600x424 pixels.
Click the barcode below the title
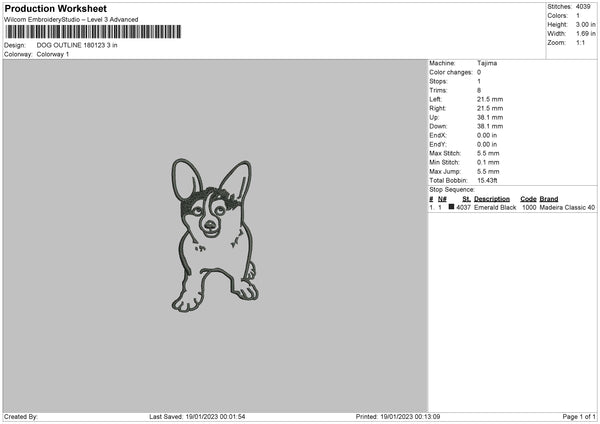coord(93,32)
